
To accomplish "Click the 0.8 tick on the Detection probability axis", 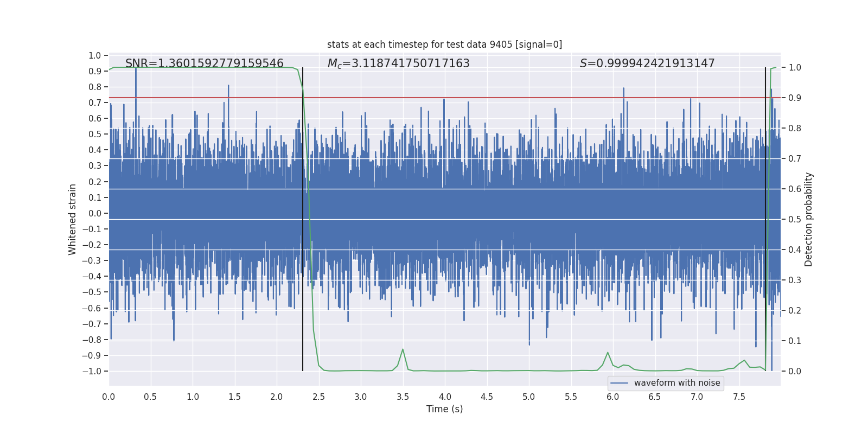I will (x=795, y=128).
